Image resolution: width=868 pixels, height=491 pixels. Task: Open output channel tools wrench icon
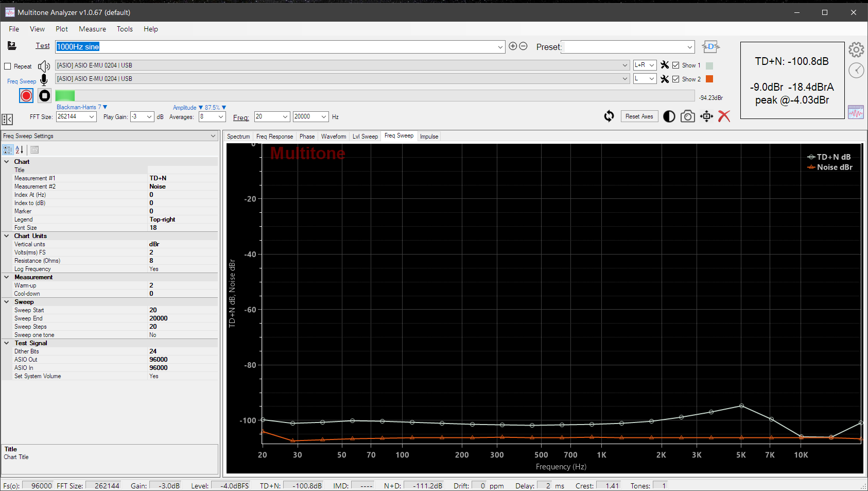(x=665, y=65)
